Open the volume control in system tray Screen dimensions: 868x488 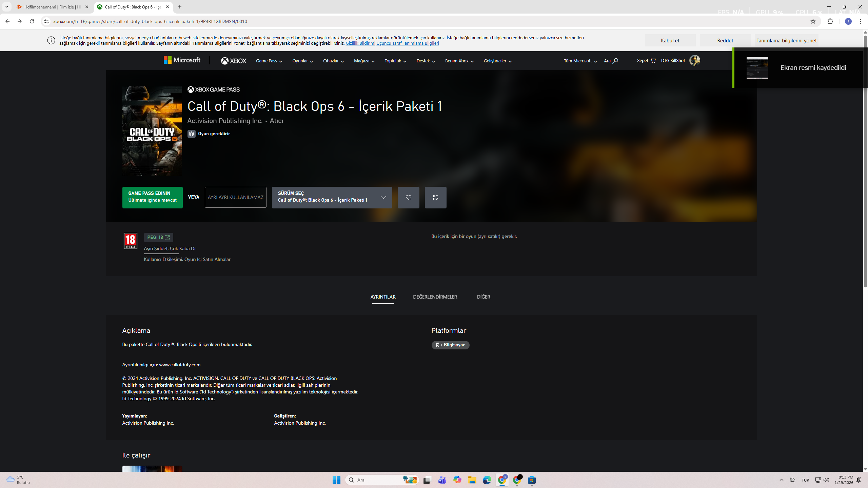[x=826, y=480]
